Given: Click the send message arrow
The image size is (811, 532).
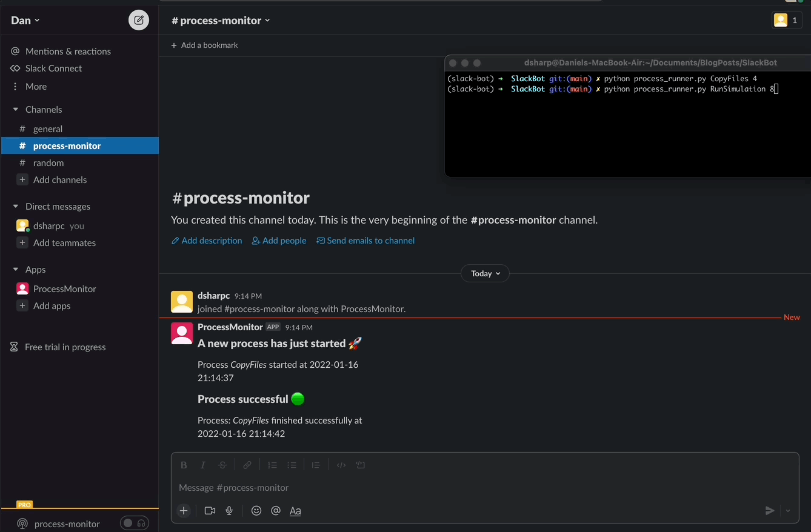Looking at the screenshot, I should pos(770,511).
